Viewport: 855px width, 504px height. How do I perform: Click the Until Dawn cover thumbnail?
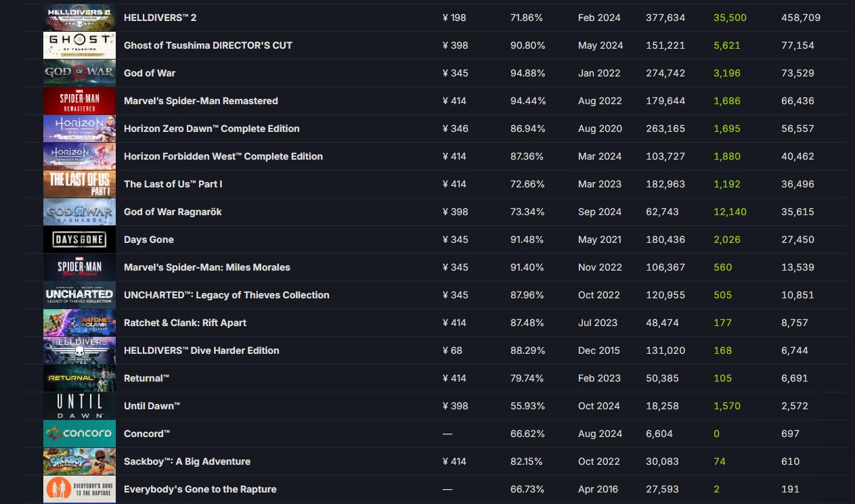[79, 406]
